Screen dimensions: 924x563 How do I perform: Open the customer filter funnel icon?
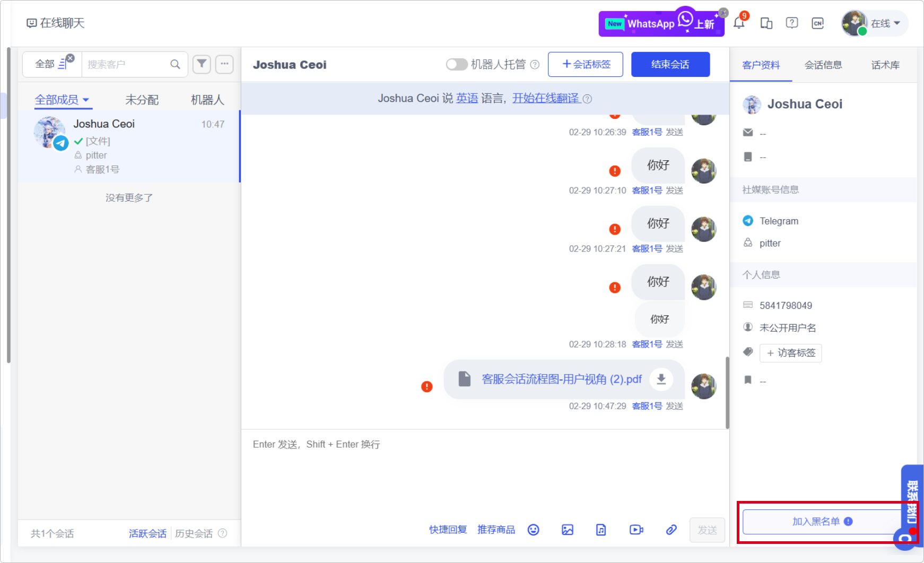[x=202, y=64]
